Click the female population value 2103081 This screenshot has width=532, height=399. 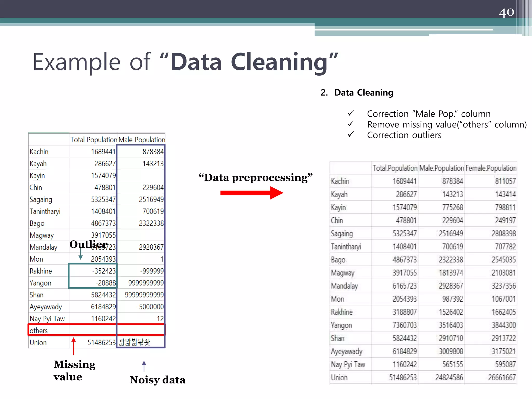[503, 273]
